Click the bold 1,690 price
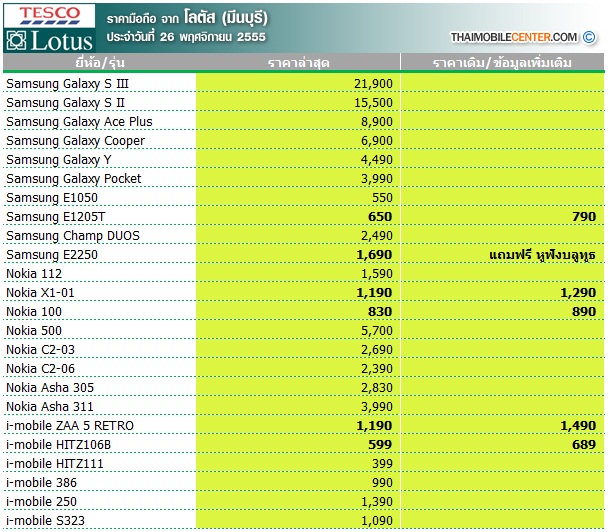Image resolution: width=608 pixels, height=532 pixels. pos(374,254)
